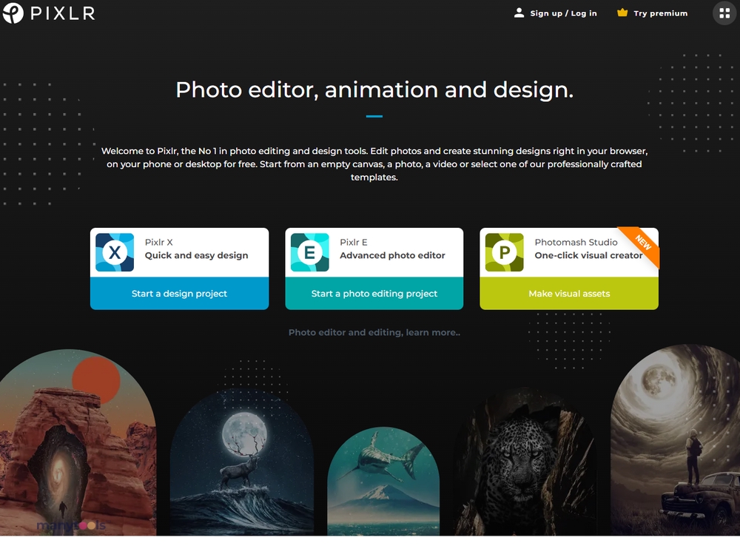Start a photo editing project
Screen dimensions: 740x560
[x=374, y=294]
